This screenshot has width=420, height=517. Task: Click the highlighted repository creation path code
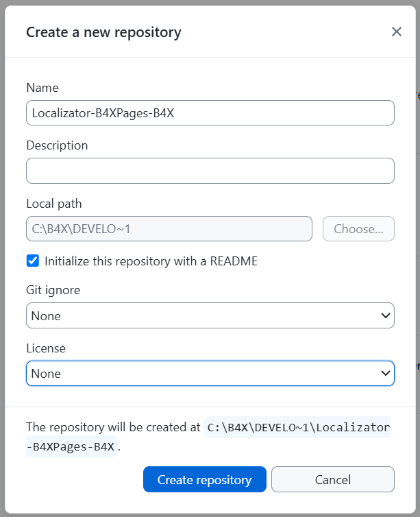pos(298,428)
